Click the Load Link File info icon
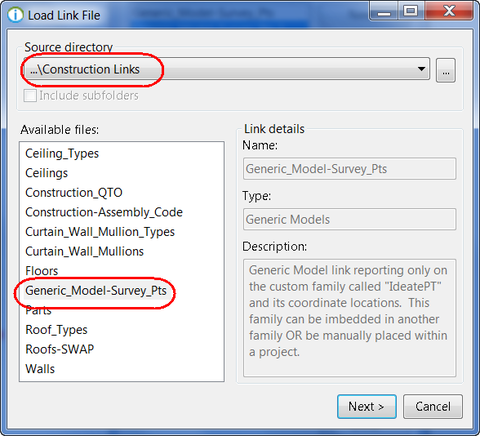The image size is (480, 436). [x=15, y=15]
